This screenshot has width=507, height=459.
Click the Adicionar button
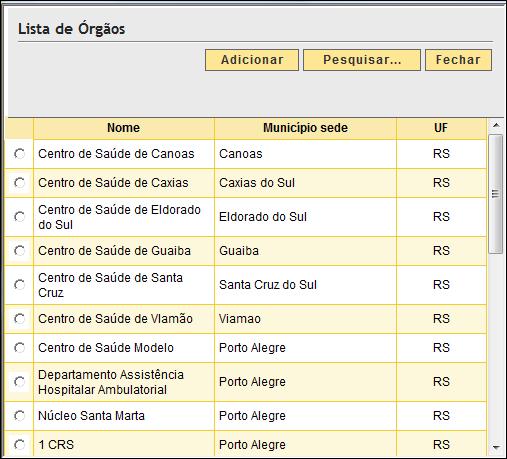pos(252,60)
